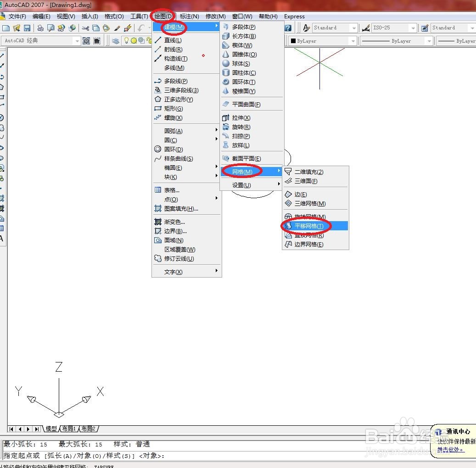
Task: Open the ByLayer color dropdown
Action: [353, 41]
